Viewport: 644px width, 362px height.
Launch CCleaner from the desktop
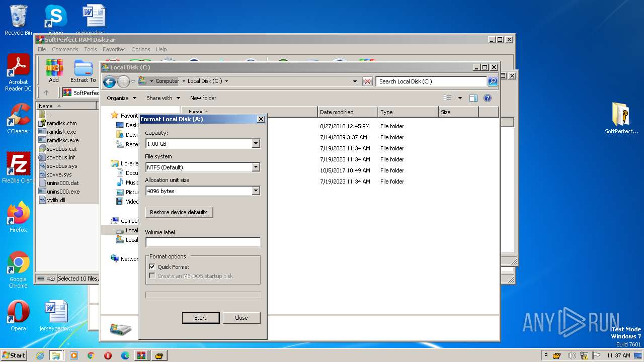(18, 119)
